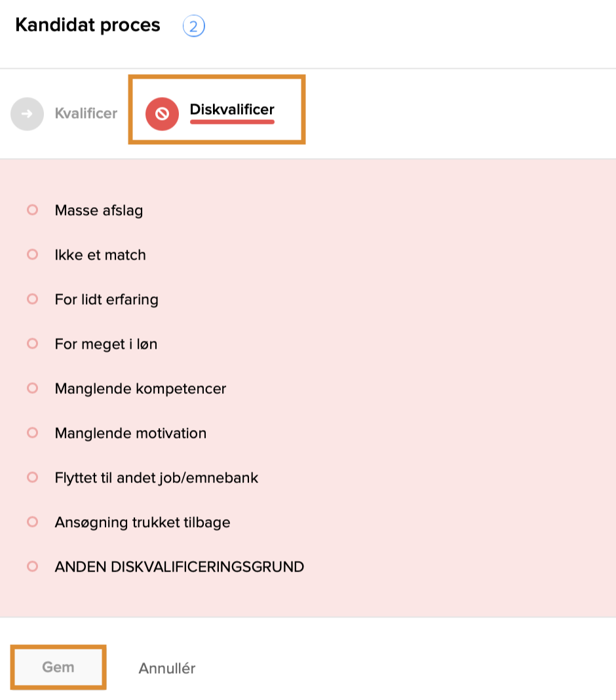616x700 pixels.
Task: Select the Kvalificer tab label
Action: point(86,113)
